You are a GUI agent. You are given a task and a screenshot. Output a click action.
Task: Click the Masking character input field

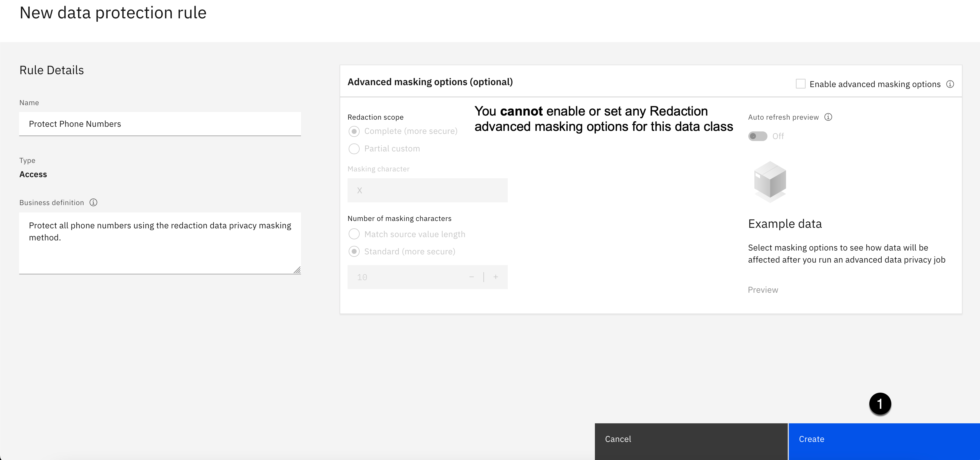(x=427, y=191)
